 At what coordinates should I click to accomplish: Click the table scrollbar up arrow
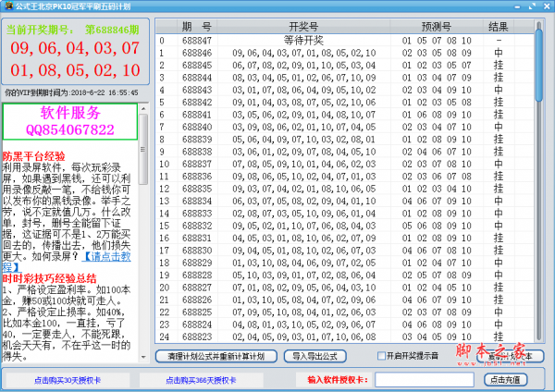point(539,26)
